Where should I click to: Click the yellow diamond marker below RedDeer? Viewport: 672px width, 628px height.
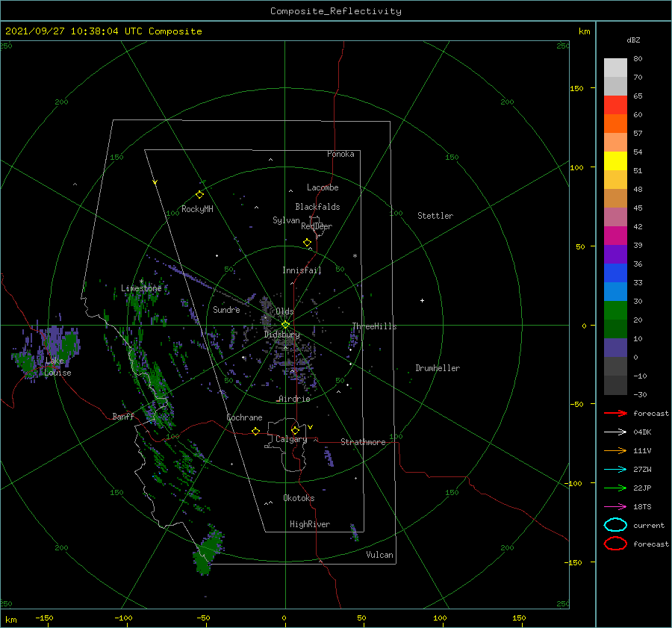308,243
